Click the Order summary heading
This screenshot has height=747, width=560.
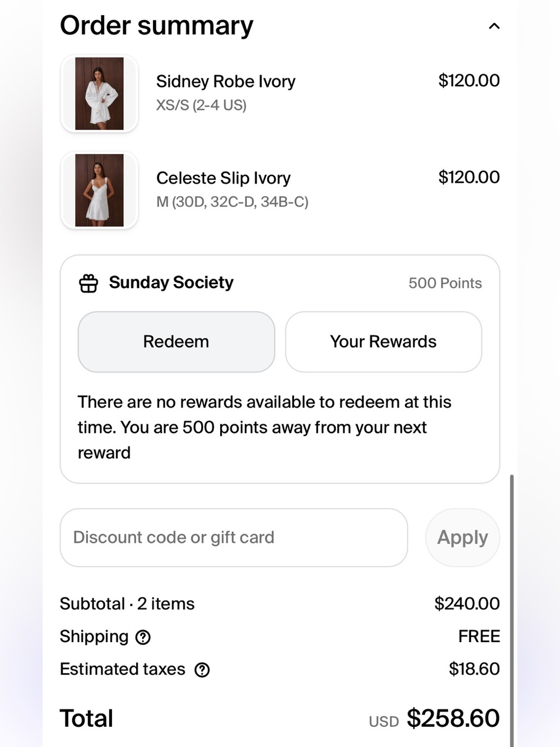[x=157, y=26]
